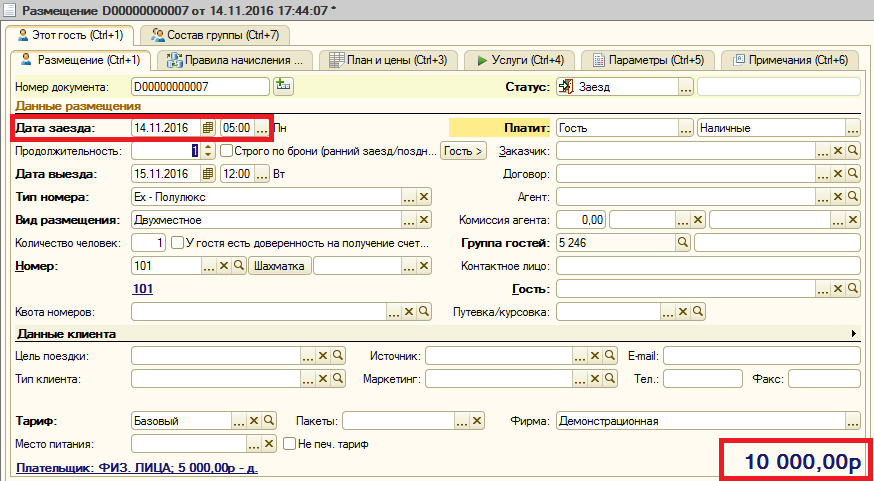Image resolution: width=874 pixels, height=481 pixels.
Task: Open Платит Гость selection ellipsis
Action: (686, 128)
